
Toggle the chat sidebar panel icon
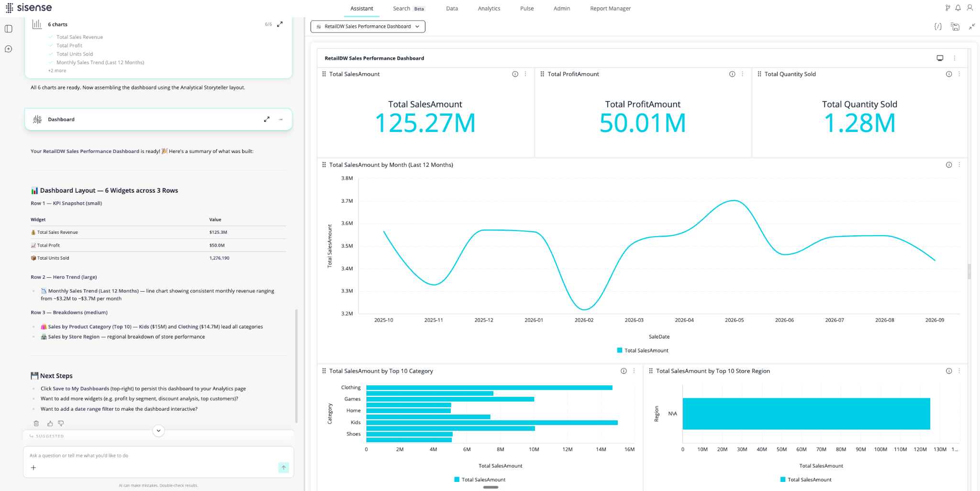pyautogui.click(x=9, y=29)
